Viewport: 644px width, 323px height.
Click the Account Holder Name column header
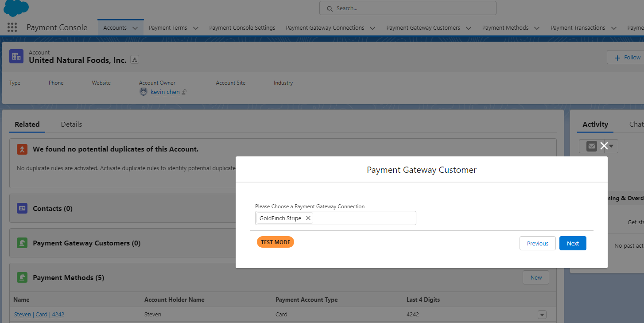tap(175, 300)
